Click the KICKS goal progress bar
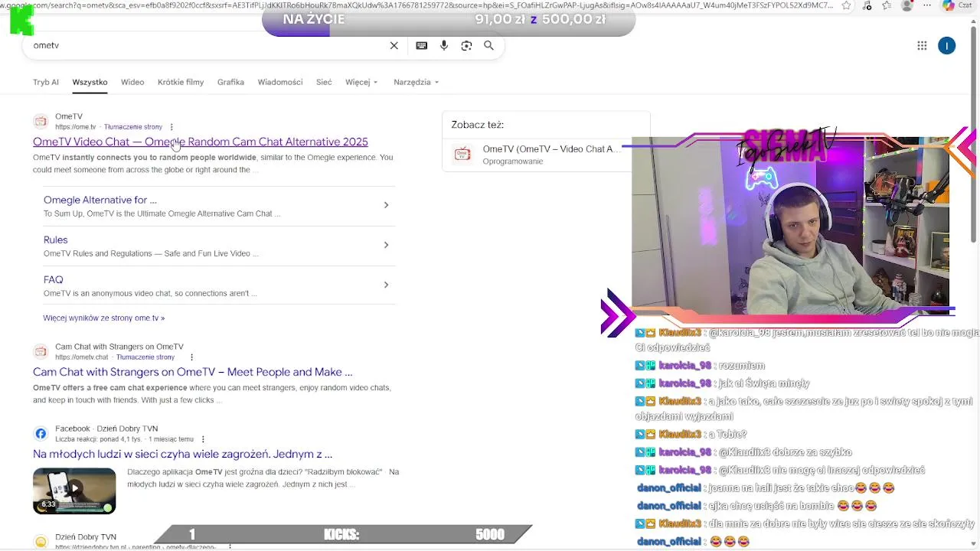Screen dimensions: 980x551 (343, 534)
